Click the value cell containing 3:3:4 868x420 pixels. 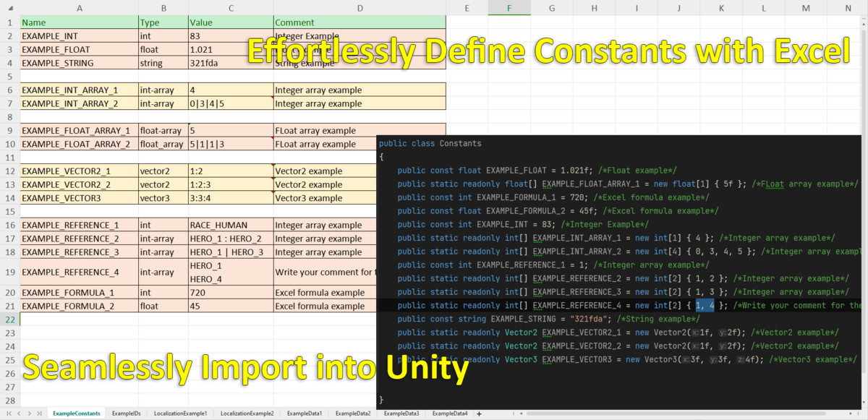pyautogui.click(x=230, y=198)
